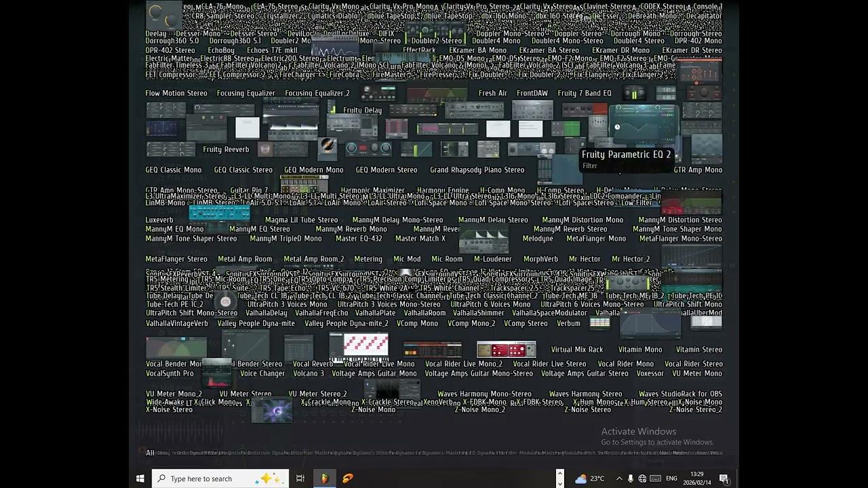Click the weather 23°C widget

[x=589, y=479]
